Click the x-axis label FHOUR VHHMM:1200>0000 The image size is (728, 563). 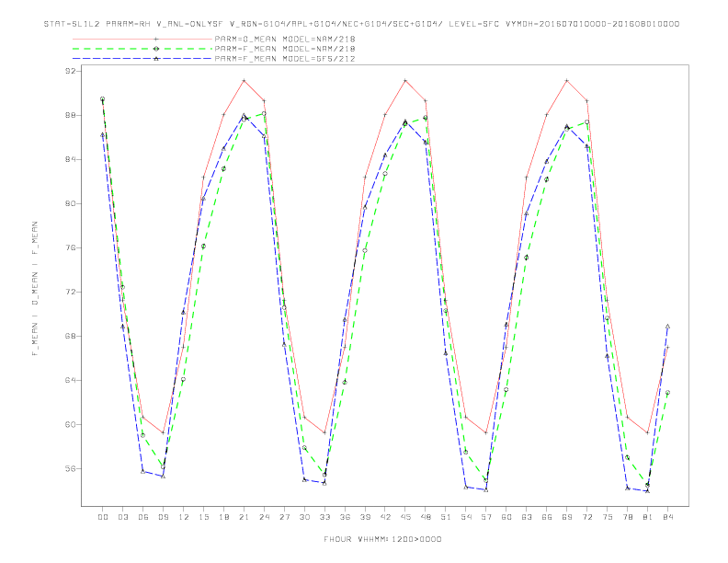pyautogui.click(x=382, y=539)
